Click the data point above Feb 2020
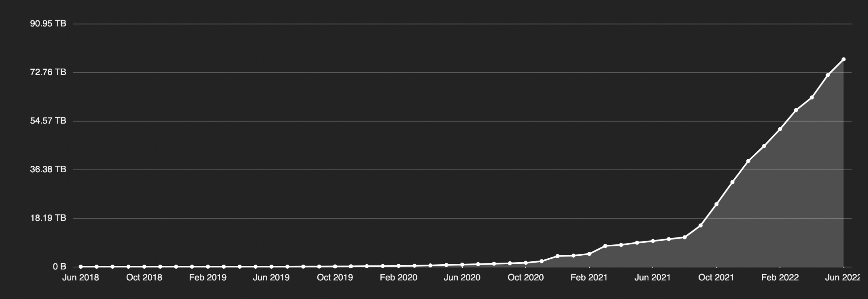 [399, 266]
